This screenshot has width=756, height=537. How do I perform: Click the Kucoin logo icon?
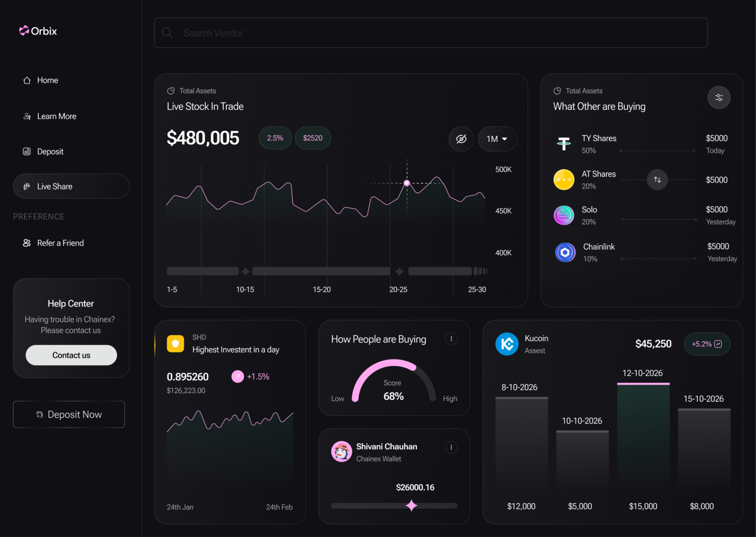pyautogui.click(x=507, y=344)
